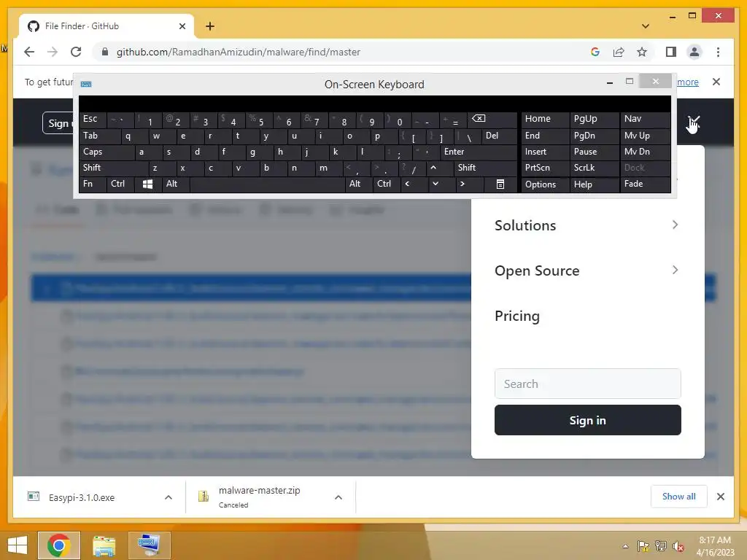Open the Chrome side panel icon
The image size is (747, 560).
point(671,52)
